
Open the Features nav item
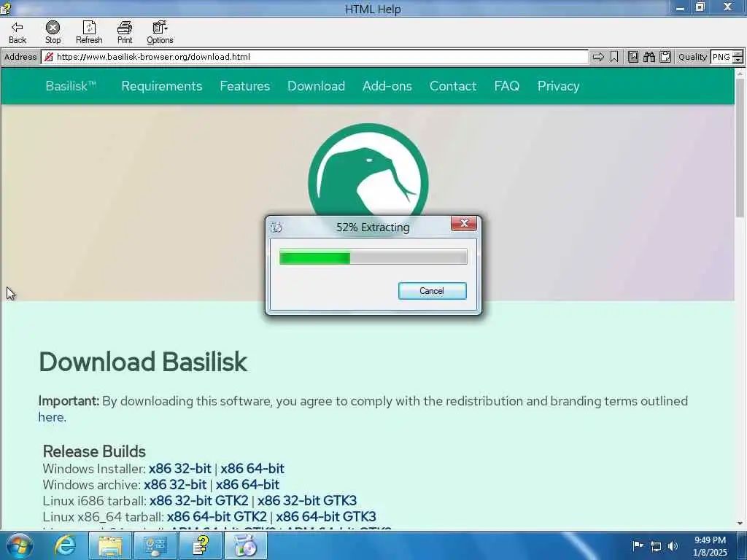pos(245,86)
